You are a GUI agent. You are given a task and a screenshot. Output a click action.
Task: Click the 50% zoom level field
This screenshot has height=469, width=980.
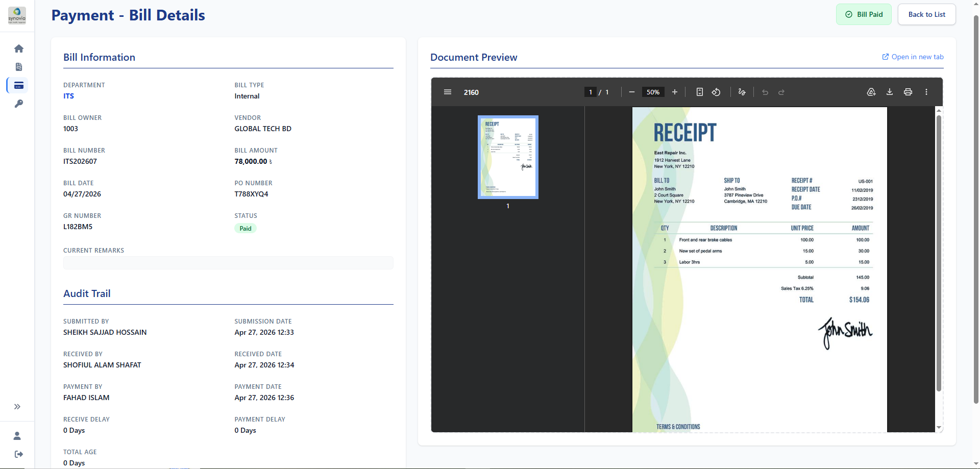[653, 92]
